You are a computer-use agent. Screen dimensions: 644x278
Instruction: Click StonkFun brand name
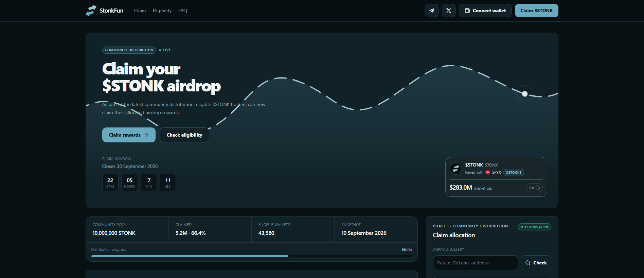[111, 11]
